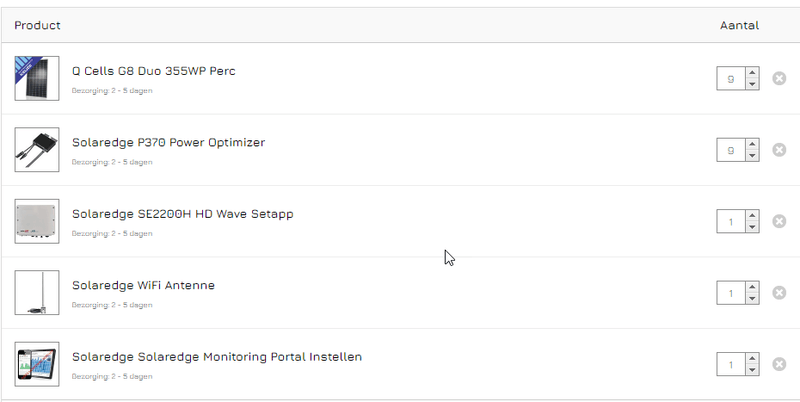The height and width of the screenshot is (402, 800).
Task: Remove Q Cells G8 Duo 355WP Perc item
Action: pyautogui.click(x=779, y=78)
